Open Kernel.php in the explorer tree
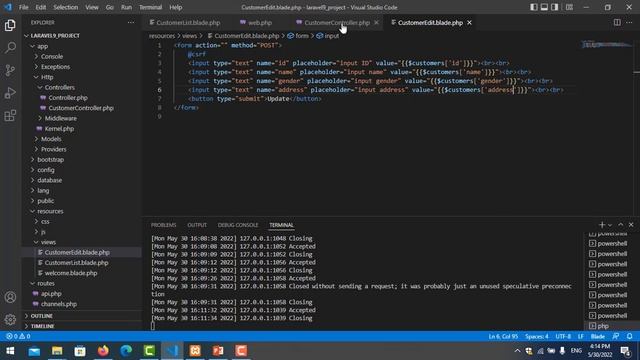 pos(59,129)
